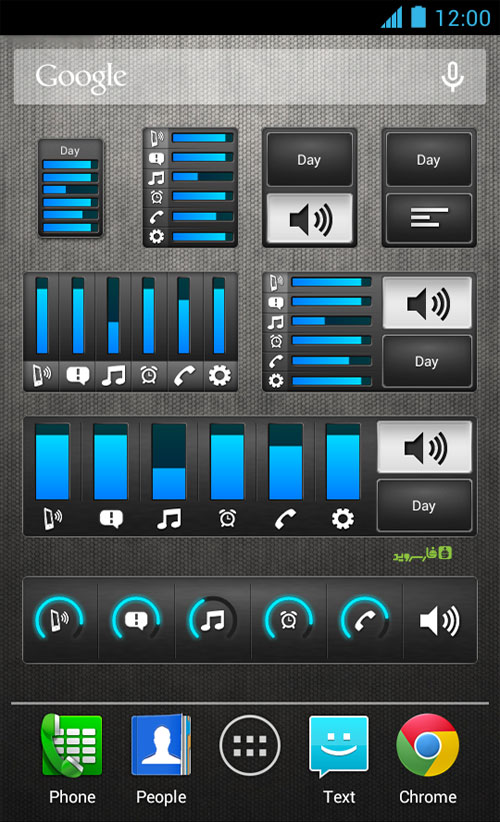
Task: Toggle white speaker button under top Day button
Action: tap(309, 219)
